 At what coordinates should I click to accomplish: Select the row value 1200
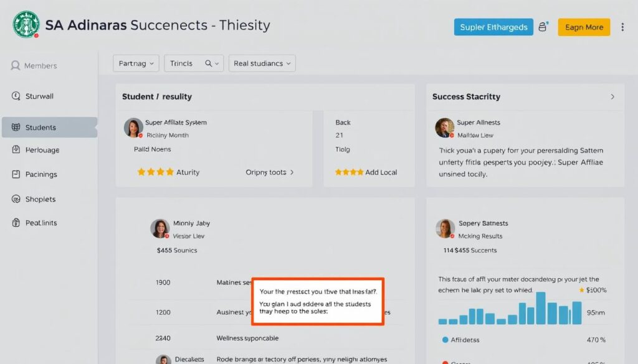tap(163, 312)
